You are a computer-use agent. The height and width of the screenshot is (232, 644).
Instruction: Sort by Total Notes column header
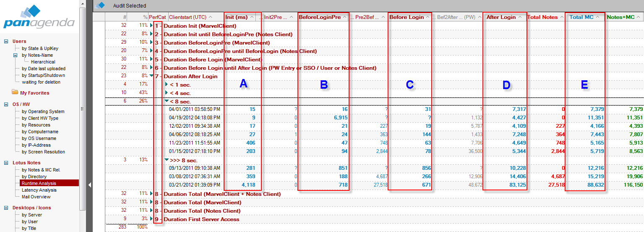(545, 17)
